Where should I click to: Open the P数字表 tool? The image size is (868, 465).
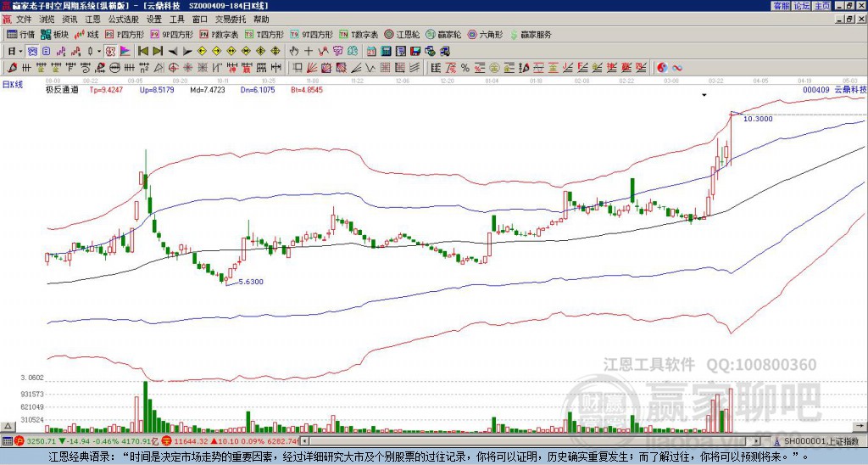tap(219, 34)
